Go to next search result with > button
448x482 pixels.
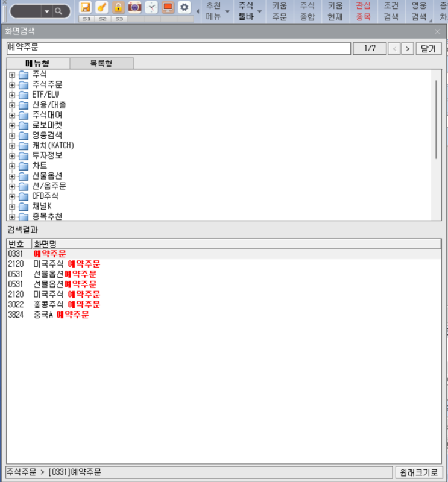[x=408, y=49]
